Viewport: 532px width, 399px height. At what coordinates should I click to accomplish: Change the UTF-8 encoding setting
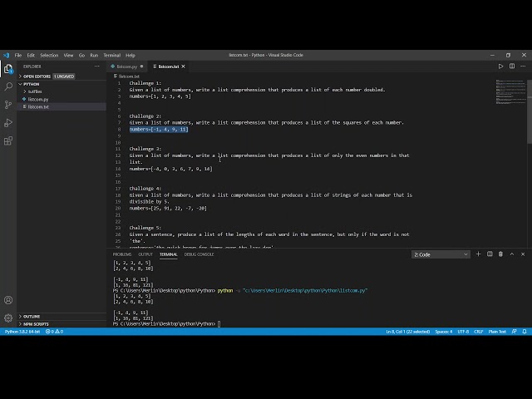[463, 332]
